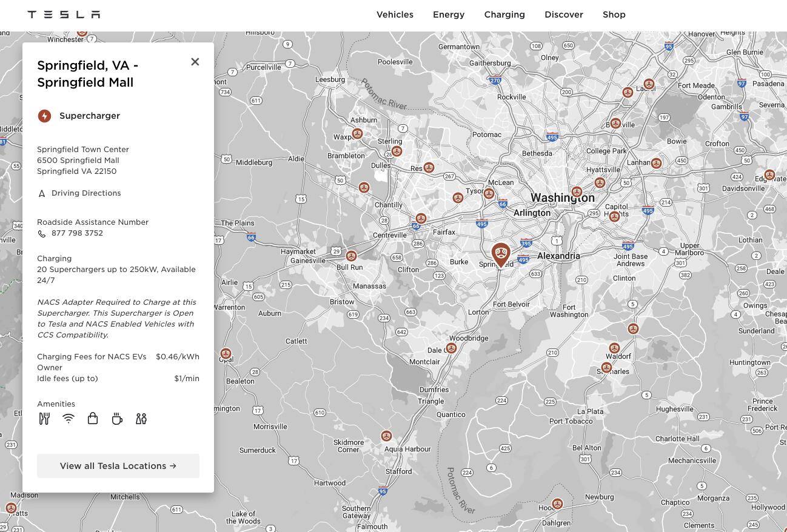Select the Supercharger pin near Chantilly
Viewport: 787px width, 532px height.
point(364,188)
